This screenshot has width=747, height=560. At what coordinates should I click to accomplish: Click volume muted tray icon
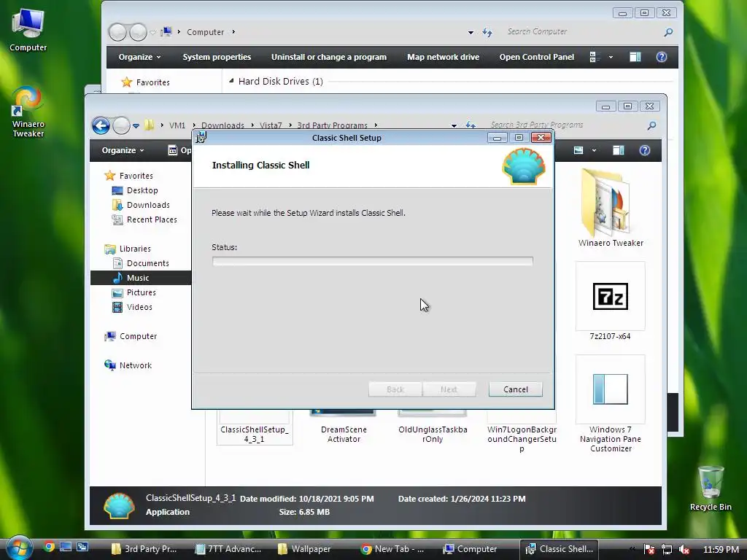(x=684, y=550)
